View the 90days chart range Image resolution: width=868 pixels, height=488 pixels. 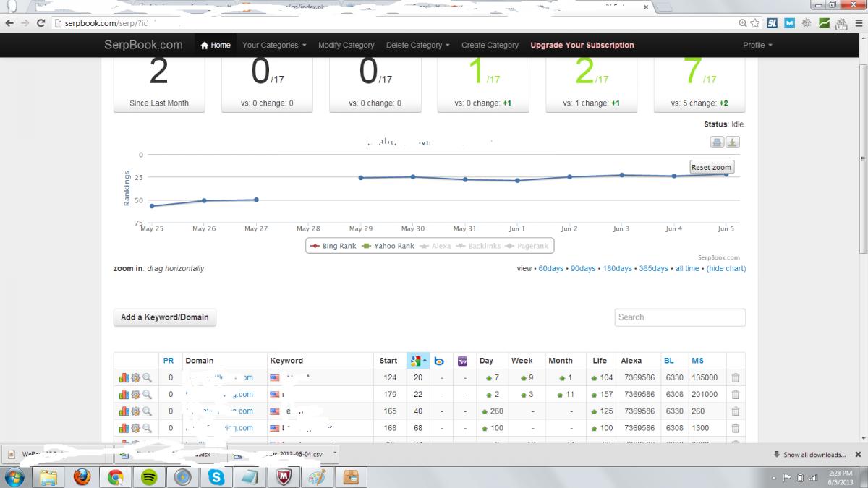(583, 269)
